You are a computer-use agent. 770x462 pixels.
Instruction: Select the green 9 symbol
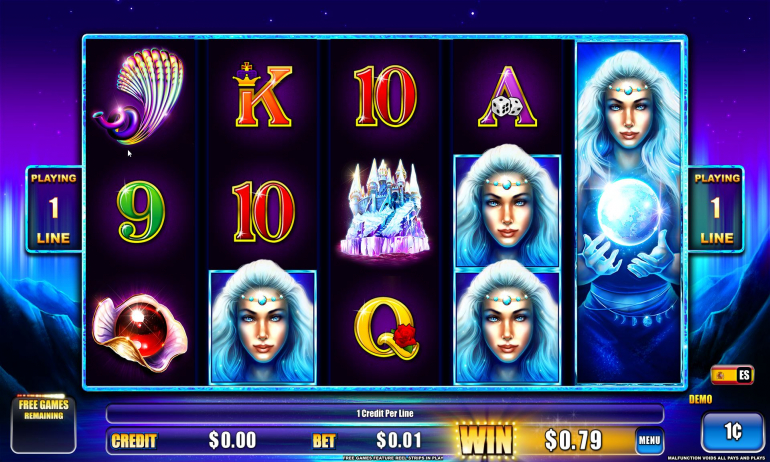141,212
